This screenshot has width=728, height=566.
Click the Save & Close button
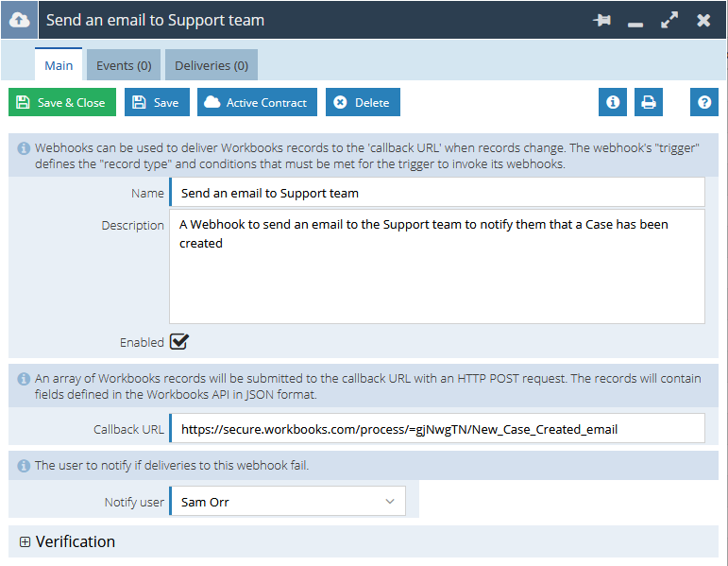(62, 102)
